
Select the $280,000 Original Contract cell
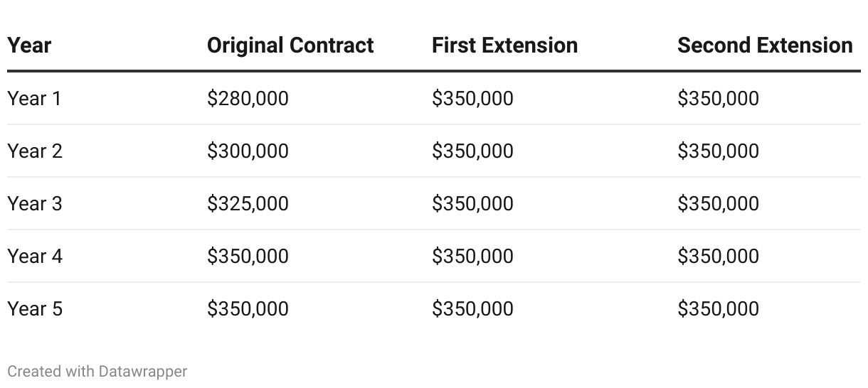click(248, 98)
